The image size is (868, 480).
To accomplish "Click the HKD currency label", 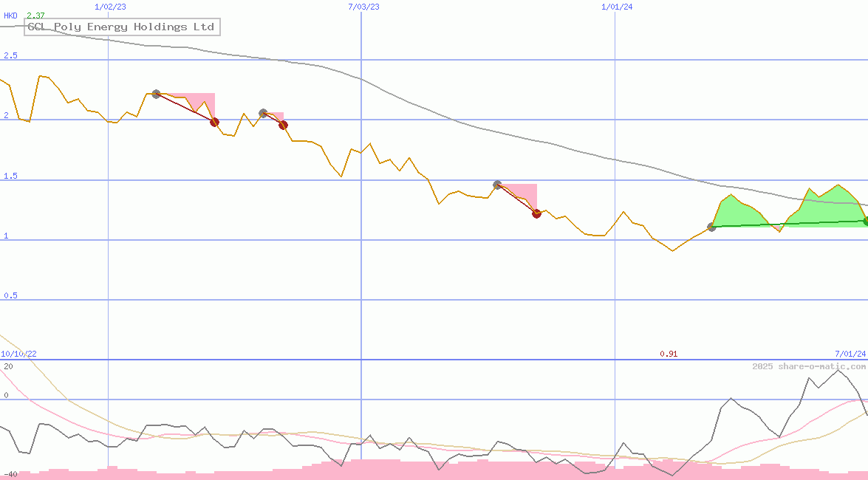I will (x=10, y=16).
